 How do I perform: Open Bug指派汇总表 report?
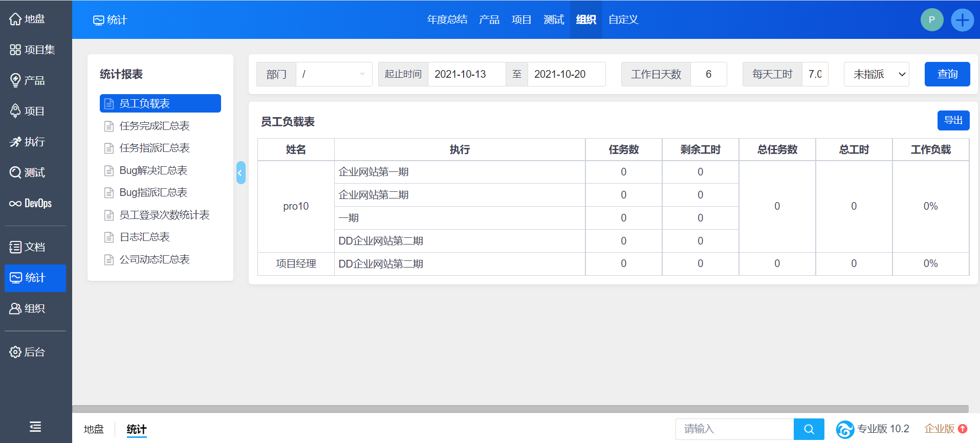coord(154,192)
